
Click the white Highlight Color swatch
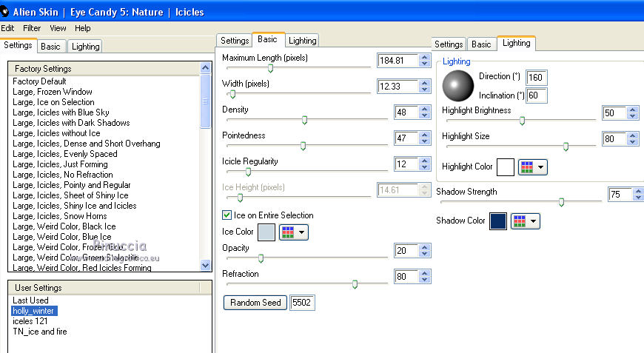coord(505,167)
